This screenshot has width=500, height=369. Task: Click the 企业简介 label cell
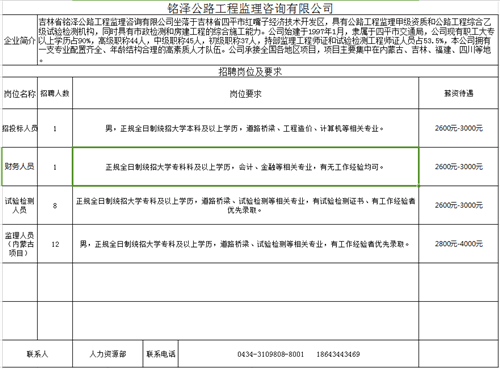[x=20, y=40]
